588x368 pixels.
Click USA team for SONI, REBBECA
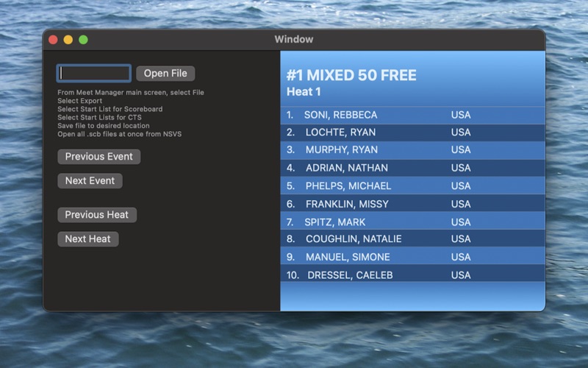pyautogui.click(x=461, y=115)
